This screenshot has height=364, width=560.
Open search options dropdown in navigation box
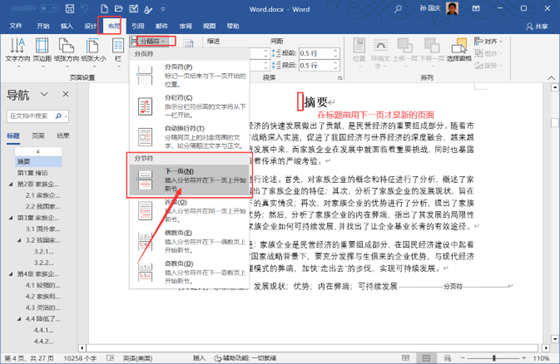(66, 116)
